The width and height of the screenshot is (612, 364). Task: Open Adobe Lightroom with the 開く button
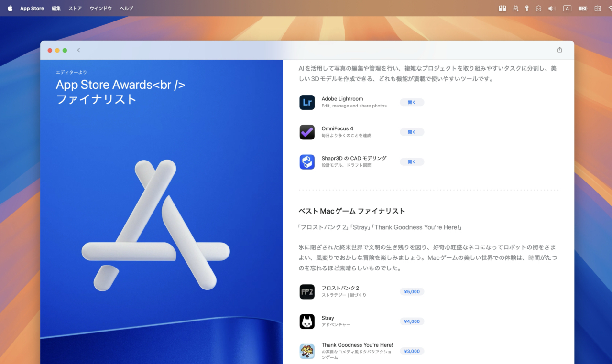(412, 102)
